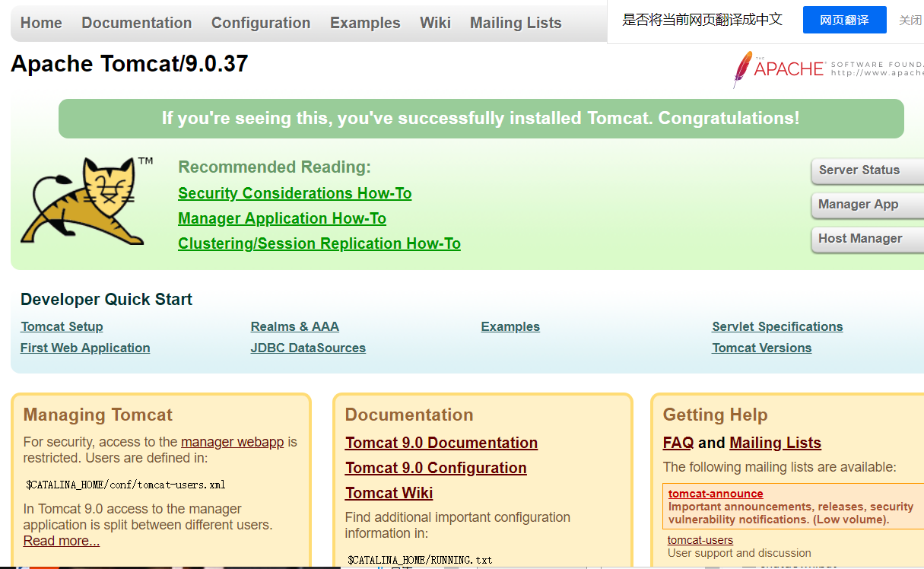Visit the Tomcat Wiki link
This screenshot has height=569, width=924.
point(389,493)
